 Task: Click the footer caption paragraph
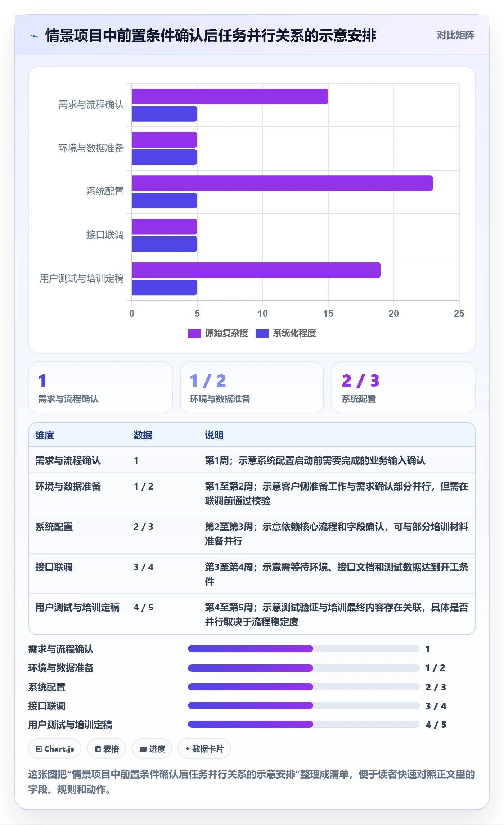click(252, 781)
